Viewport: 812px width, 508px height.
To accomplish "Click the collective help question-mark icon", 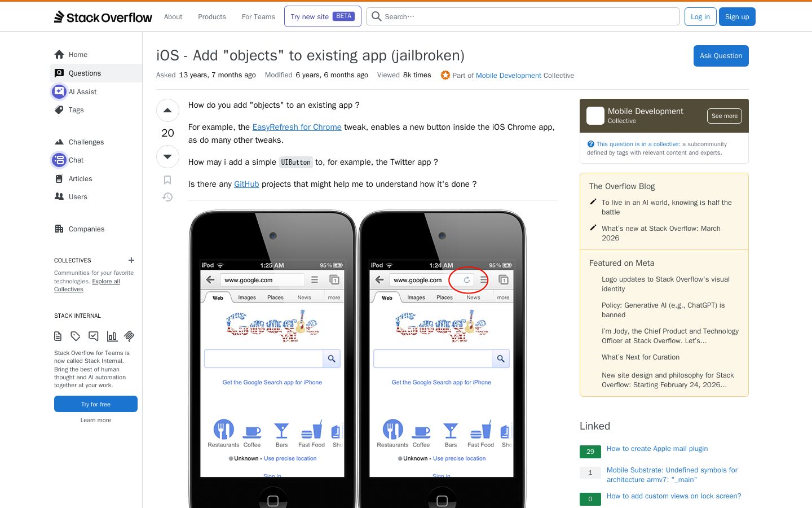I will tap(591, 144).
